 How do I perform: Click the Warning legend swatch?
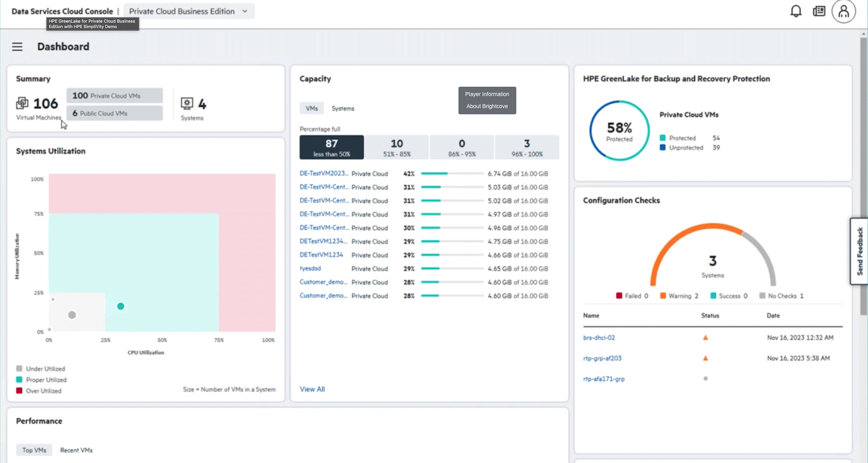[x=663, y=296]
